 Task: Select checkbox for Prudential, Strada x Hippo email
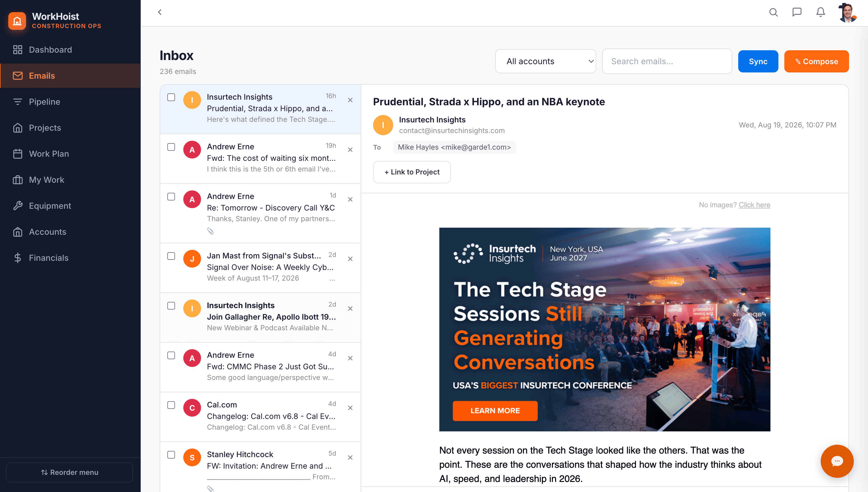pos(171,97)
